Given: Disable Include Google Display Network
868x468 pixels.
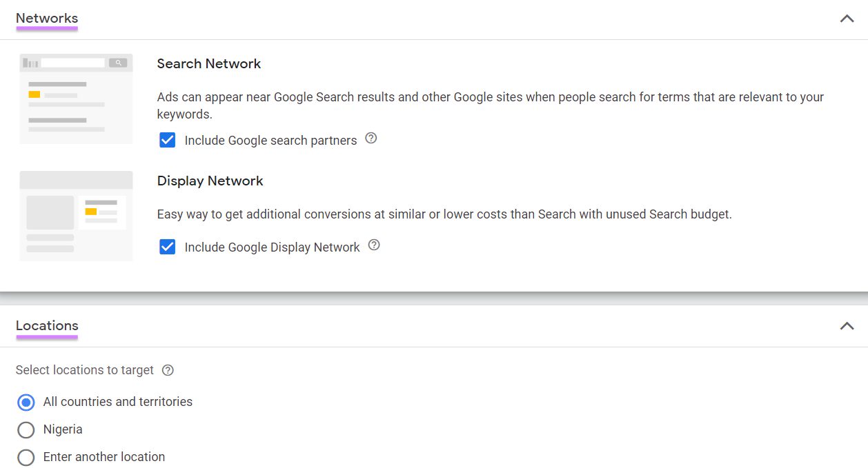Looking at the screenshot, I should [168, 245].
